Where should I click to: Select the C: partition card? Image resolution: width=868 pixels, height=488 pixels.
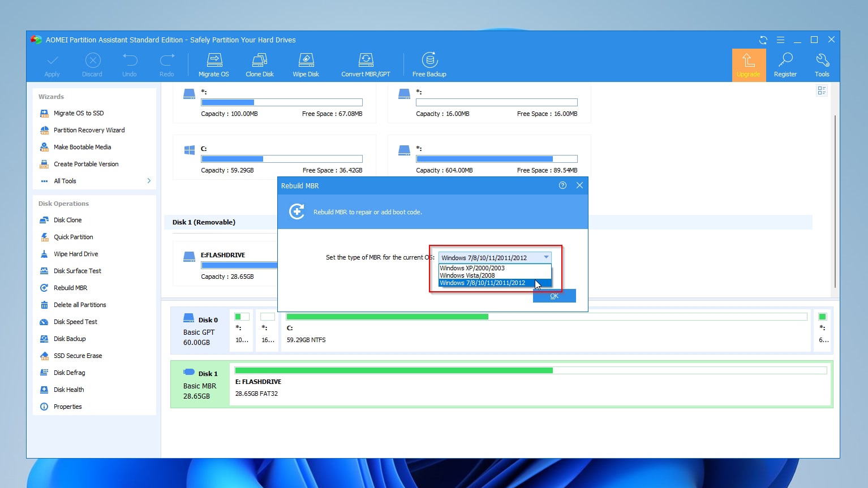coord(274,157)
